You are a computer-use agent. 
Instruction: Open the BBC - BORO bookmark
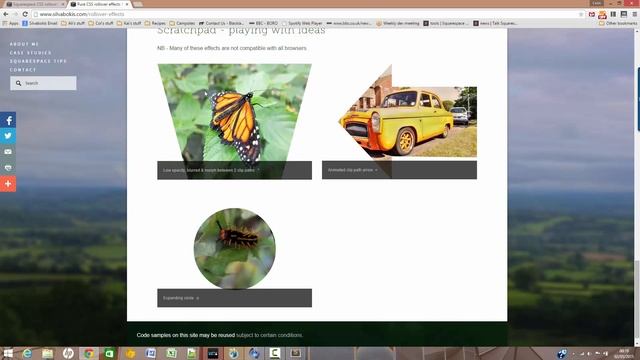(x=263, y=23)
